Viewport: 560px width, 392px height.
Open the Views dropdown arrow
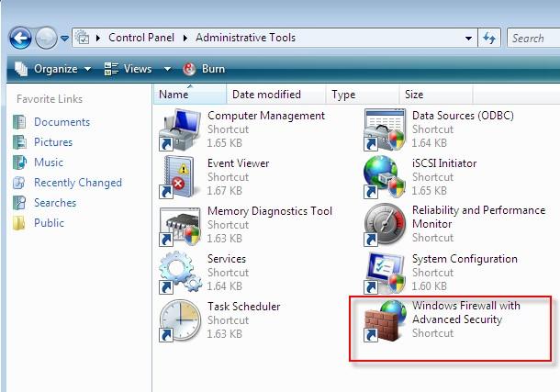(167, 69)
